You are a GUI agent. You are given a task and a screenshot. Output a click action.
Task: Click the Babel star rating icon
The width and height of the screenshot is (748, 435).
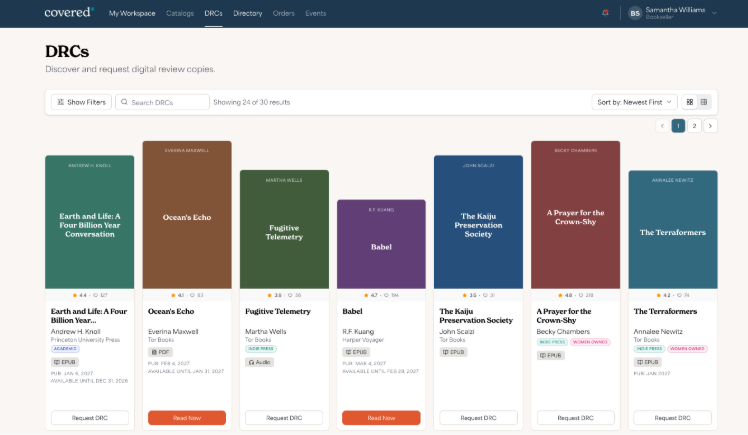[366, 295]
